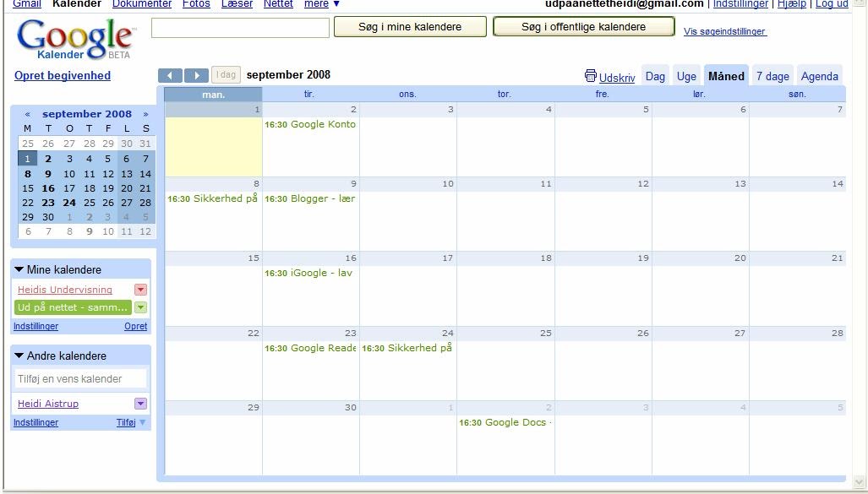Select day 16 in the mini calendar

48,188
